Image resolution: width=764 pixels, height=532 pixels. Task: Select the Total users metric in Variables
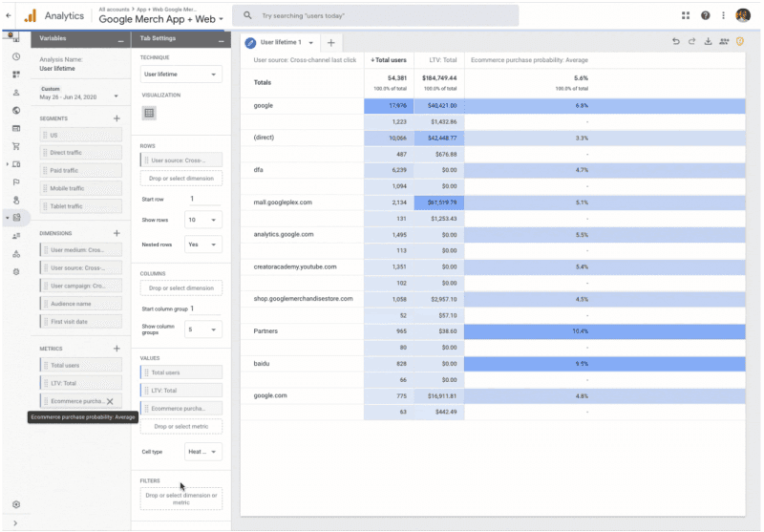81,366
